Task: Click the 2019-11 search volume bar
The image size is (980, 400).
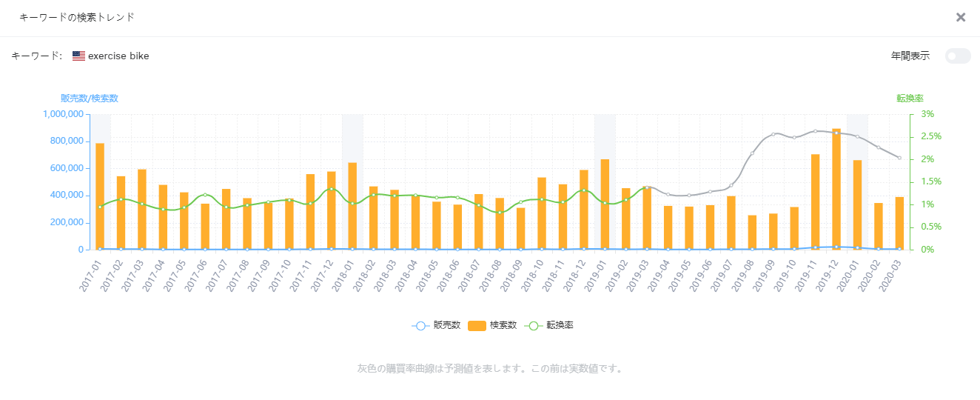Action: click(x=816, y=201)
